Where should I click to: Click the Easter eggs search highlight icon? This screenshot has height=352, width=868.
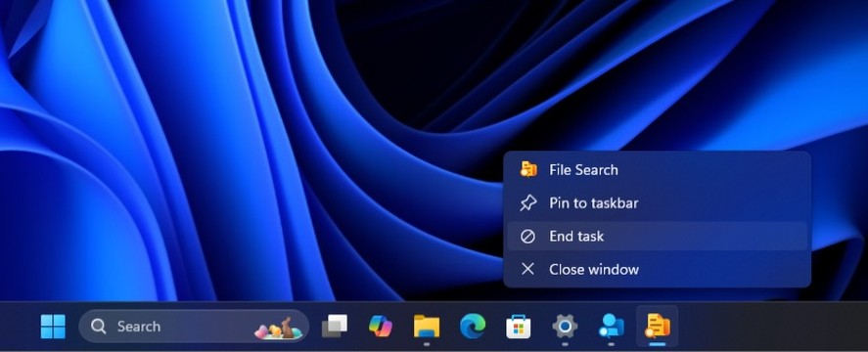point(279,329)
